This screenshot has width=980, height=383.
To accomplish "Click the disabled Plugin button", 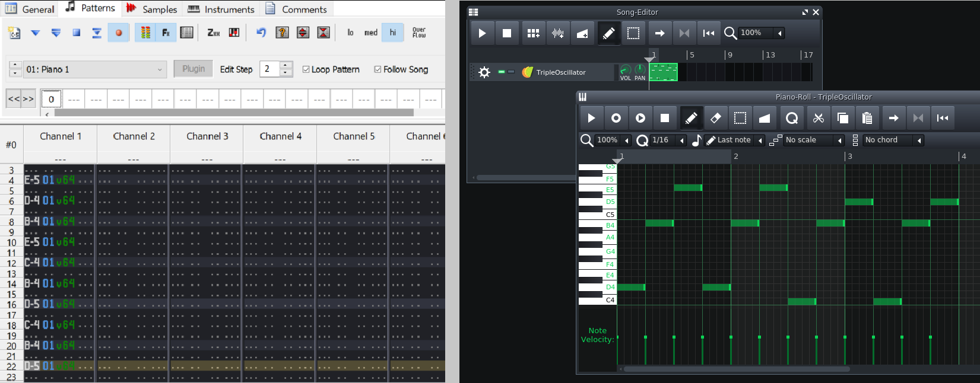I will [194, 69].
